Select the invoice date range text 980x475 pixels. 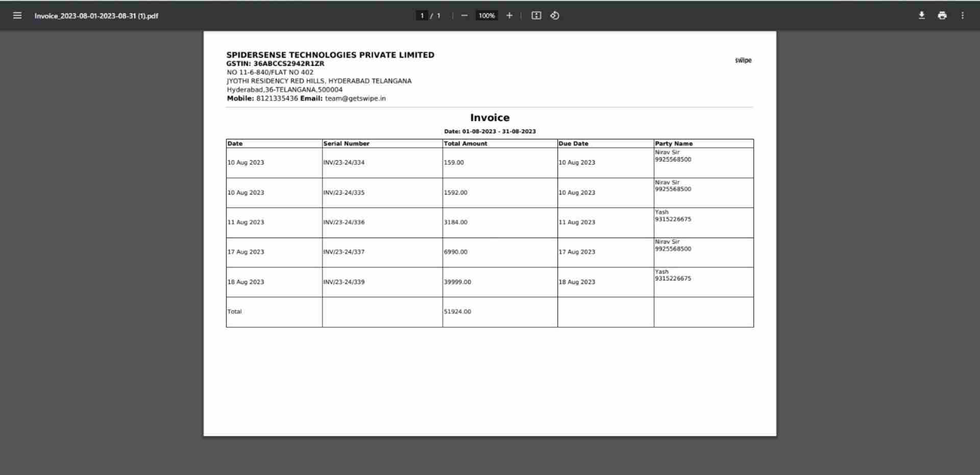point(490,131)
